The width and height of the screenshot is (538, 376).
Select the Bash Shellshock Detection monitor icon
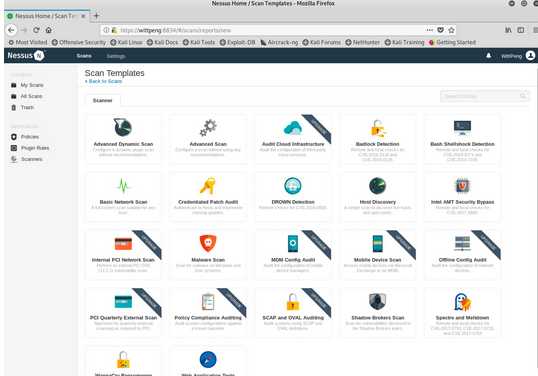pyautogui.click(x=462, y=128)
